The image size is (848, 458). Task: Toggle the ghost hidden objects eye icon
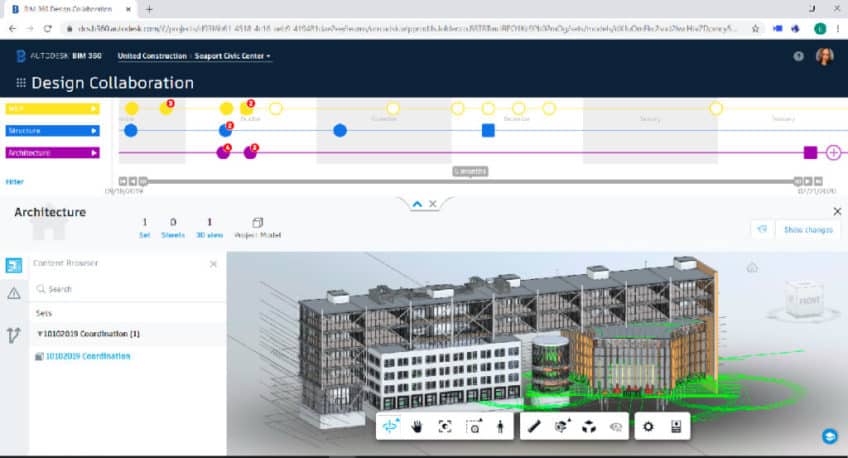(x=616, y=427)
